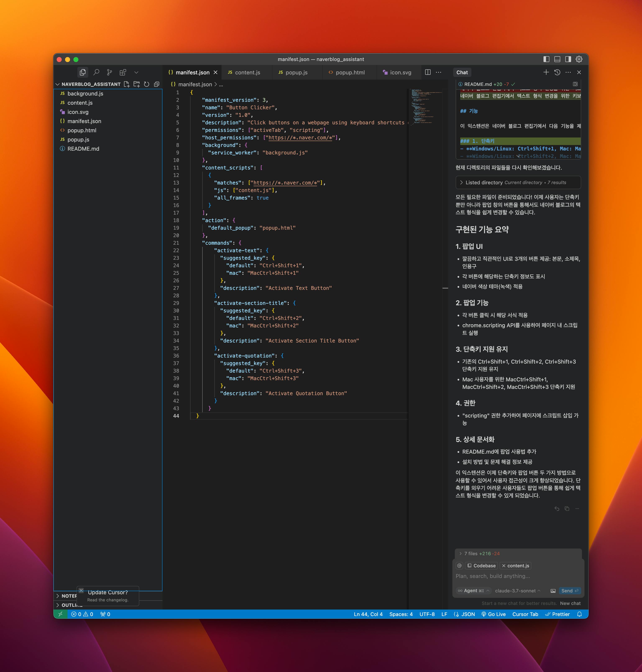Open the Extensions view icon

click(x=123, y=72)
